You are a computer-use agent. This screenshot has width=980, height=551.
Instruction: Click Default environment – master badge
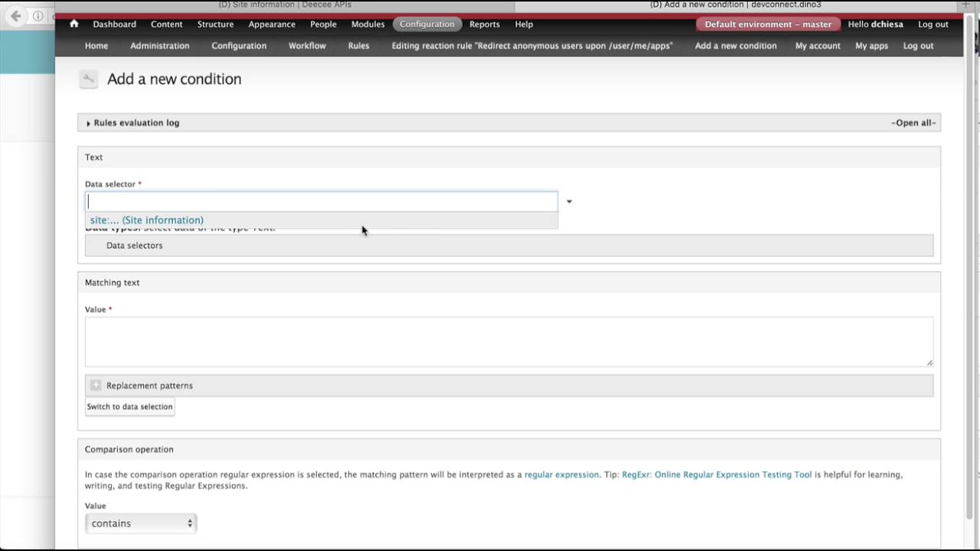click(x=768, y=24)
